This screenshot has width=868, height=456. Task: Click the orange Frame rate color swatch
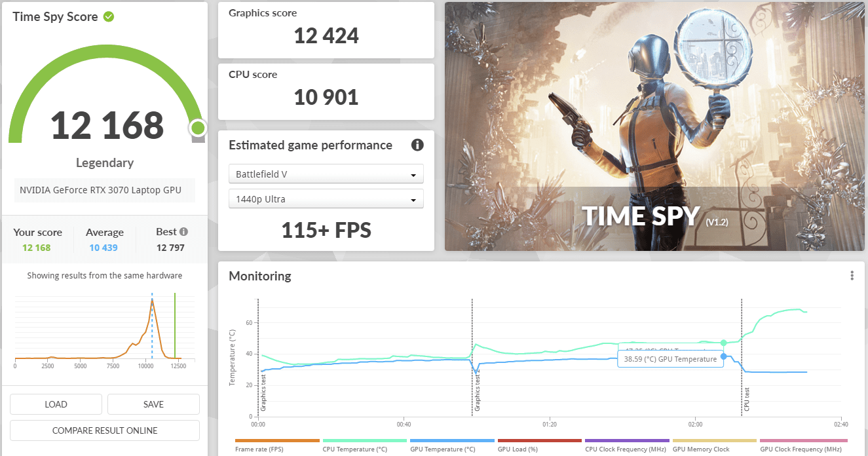(277, 441)
